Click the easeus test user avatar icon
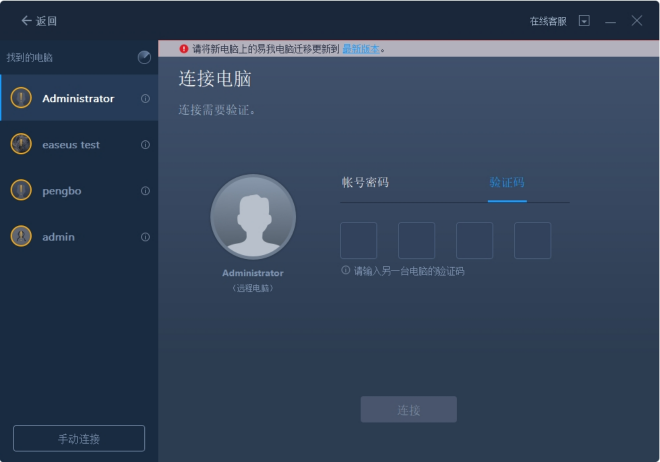 point(21,144)
